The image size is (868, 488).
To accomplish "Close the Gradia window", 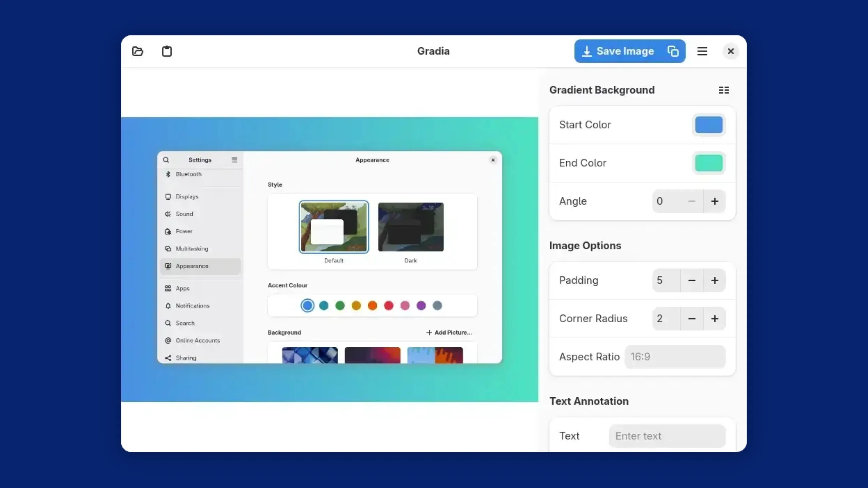I will (x=731, y=51).
